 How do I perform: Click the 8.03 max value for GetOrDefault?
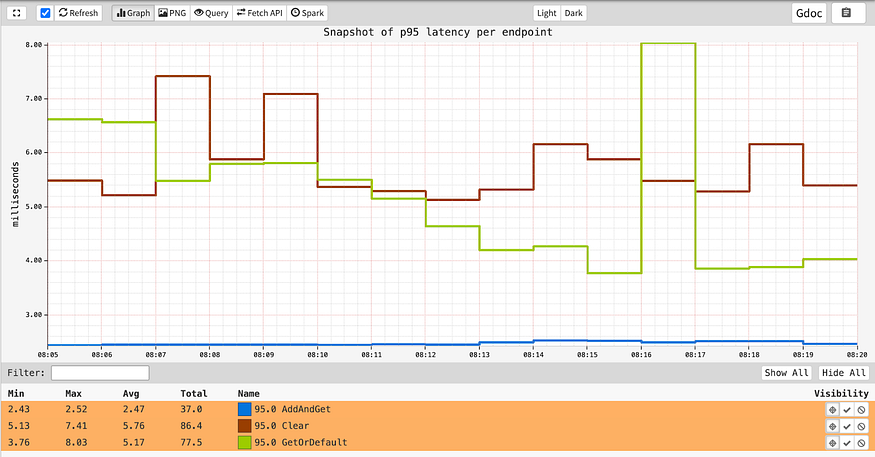(76, 442)
